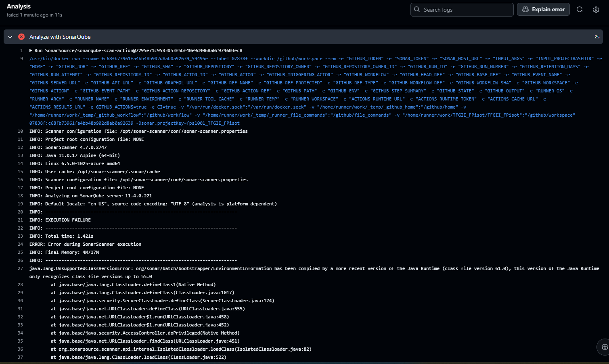
Task: Click 'INFO: Final Memory: 4M/17M' line
Action: 64,252
